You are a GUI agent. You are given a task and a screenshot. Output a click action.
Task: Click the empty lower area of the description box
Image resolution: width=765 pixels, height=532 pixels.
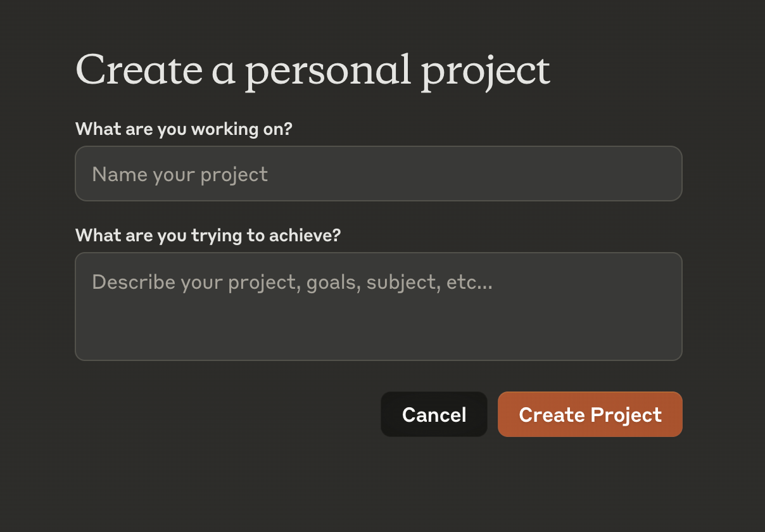[x=378, y=336]
